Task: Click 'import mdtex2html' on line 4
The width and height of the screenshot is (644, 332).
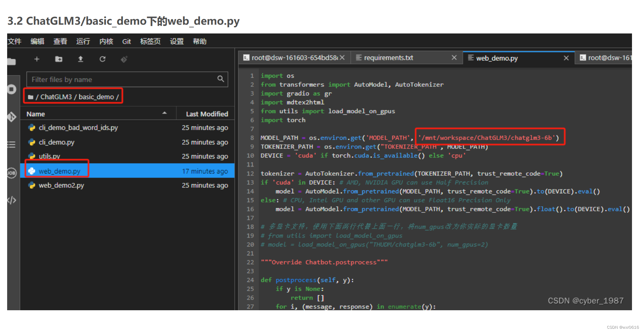Action: tap(292, 102)
